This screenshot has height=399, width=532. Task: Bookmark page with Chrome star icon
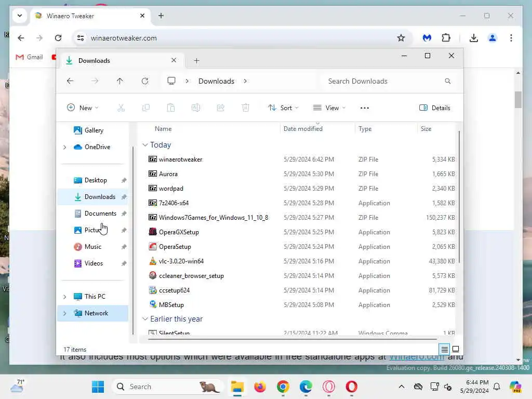pos(401,38)
